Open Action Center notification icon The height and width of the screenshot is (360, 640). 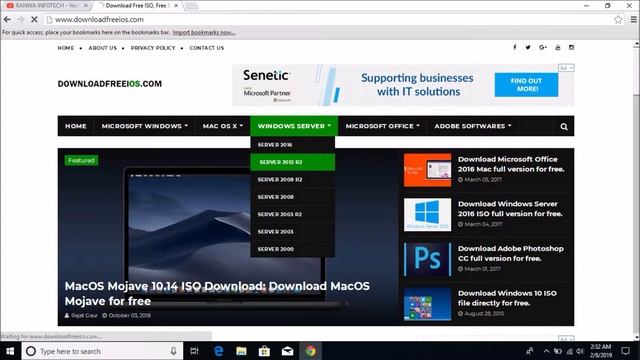coord(625,351)
